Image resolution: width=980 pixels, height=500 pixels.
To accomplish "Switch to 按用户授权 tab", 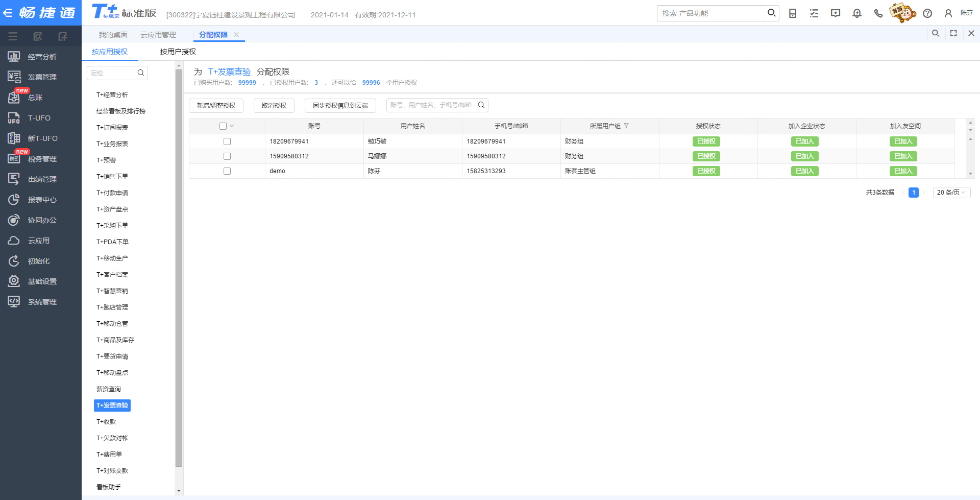I will pyautogui.click(x=178, y=52).
